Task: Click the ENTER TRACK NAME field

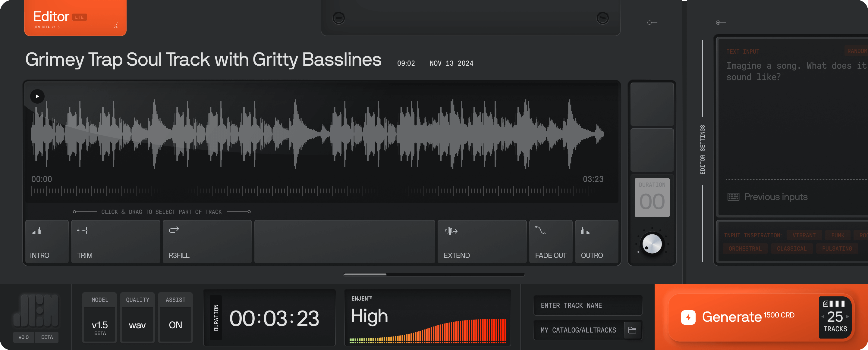Action: click(x=588, y=305)
